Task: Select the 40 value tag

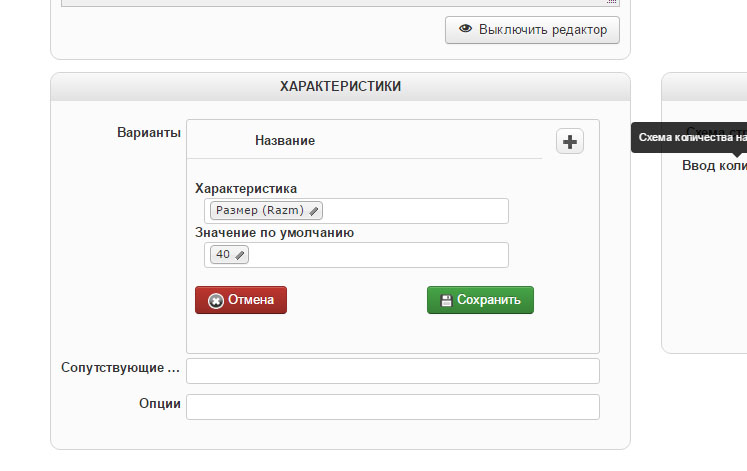Action: pos(223,255)
